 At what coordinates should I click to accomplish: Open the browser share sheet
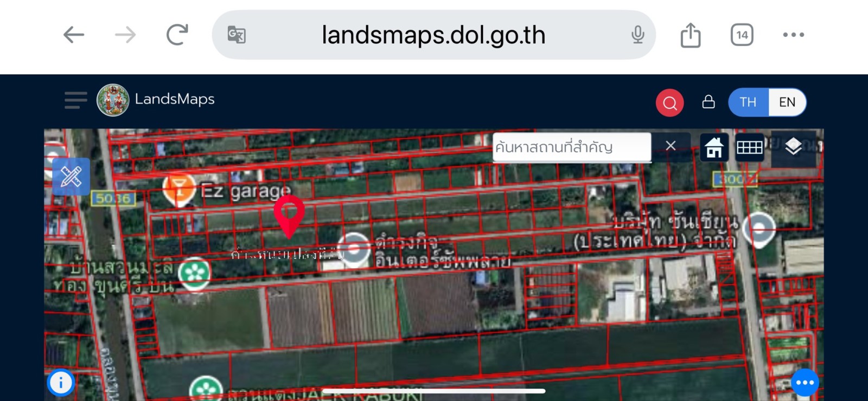point(691,35)
